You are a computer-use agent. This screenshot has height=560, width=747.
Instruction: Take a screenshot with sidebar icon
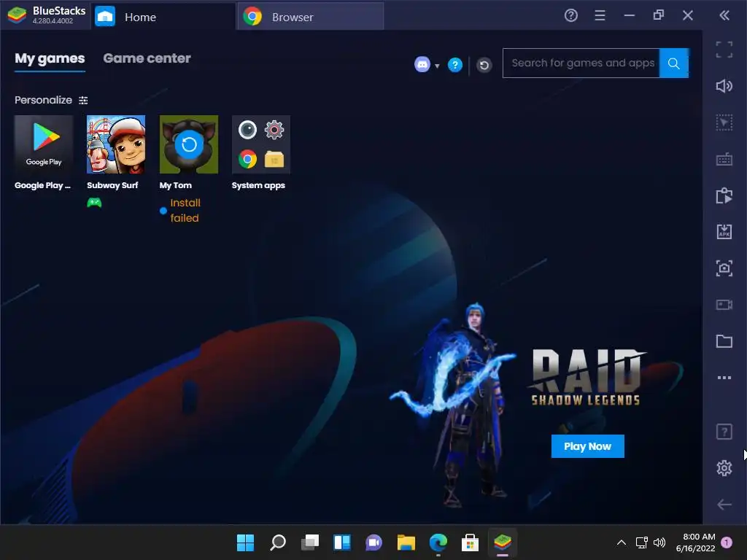pos(724,268)
